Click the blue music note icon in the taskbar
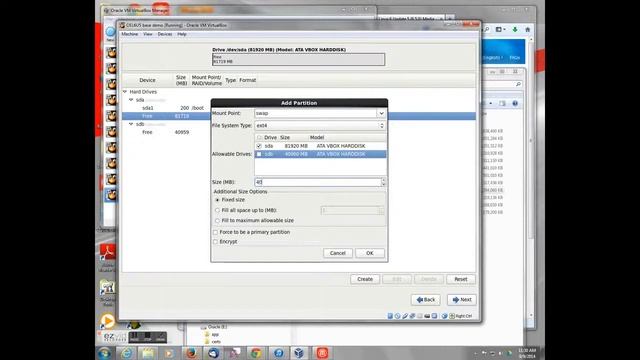 [x=278, y=353]
